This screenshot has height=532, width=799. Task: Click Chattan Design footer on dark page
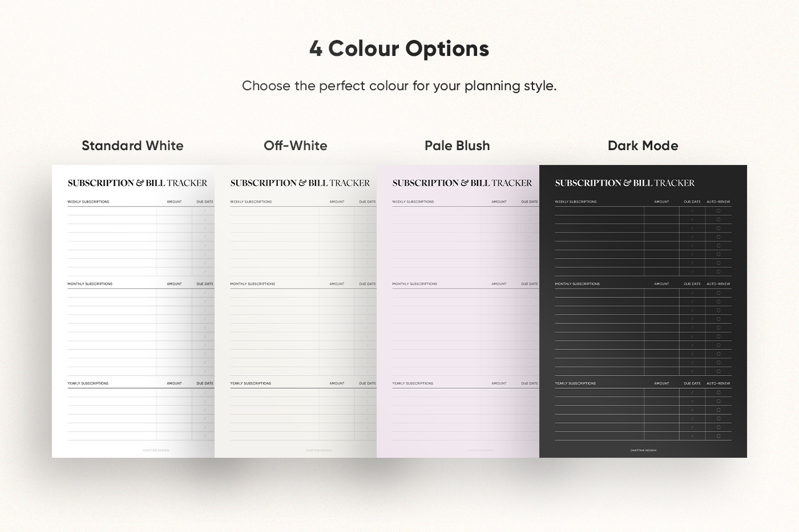click(643, 450)
